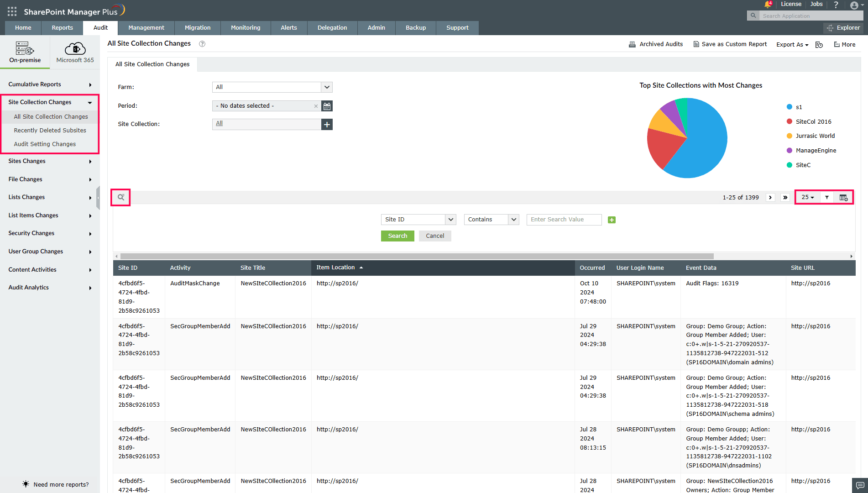
Task: Click the Search button below the filter fields
Action: (x=397, y=236)
